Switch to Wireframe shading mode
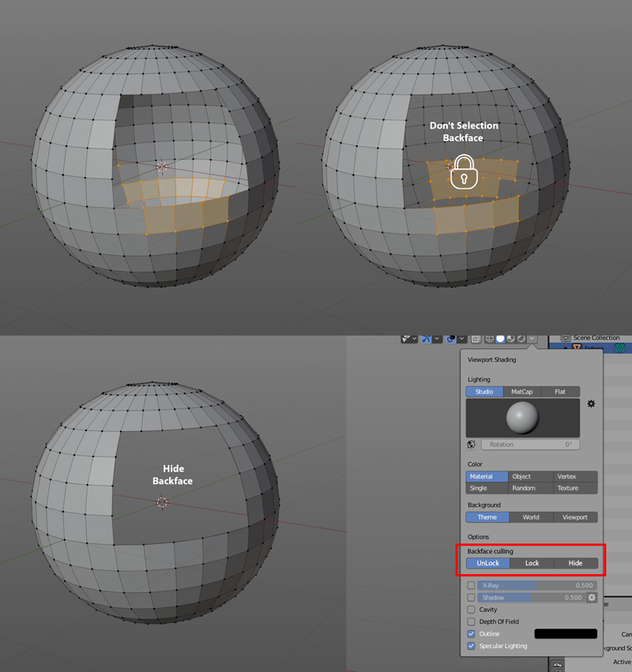This screenshot has height=672, width=632. pos(490,339)
